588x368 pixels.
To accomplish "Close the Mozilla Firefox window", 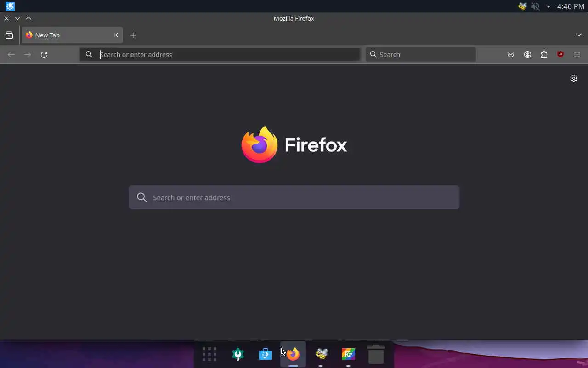I will point(6,18).
